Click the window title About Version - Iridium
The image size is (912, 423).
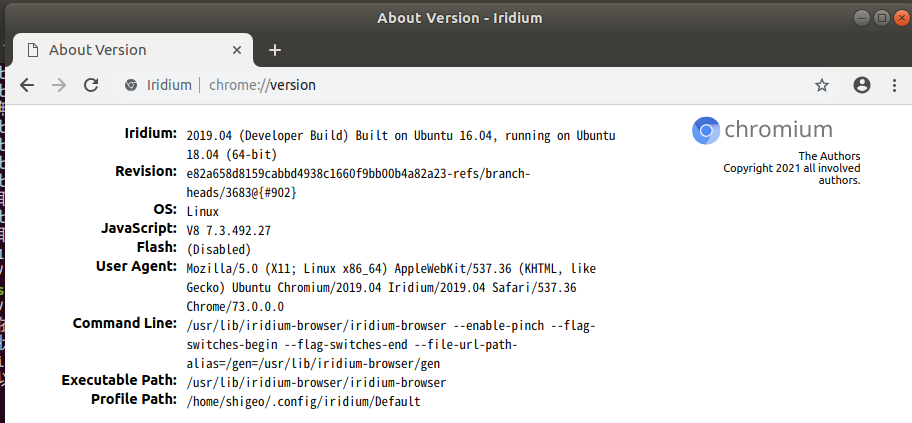tap(459, 18)
